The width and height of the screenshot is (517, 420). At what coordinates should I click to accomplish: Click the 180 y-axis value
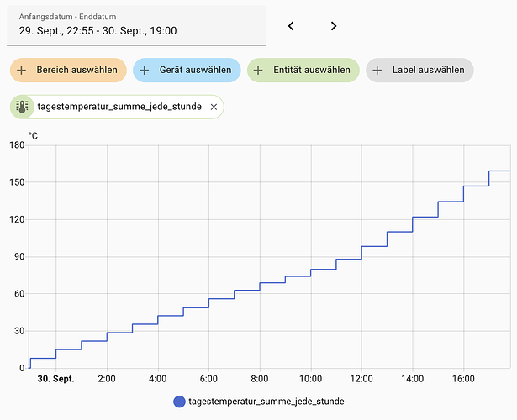click(17, 145)
